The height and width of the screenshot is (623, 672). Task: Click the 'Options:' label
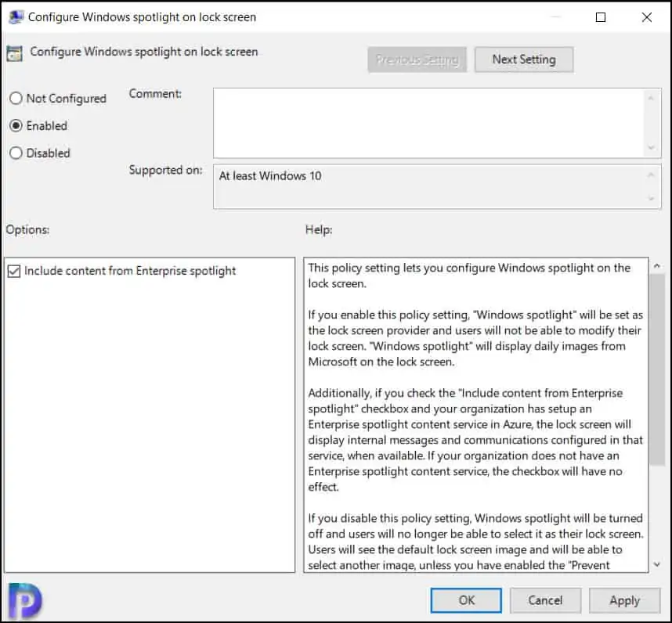27,229
